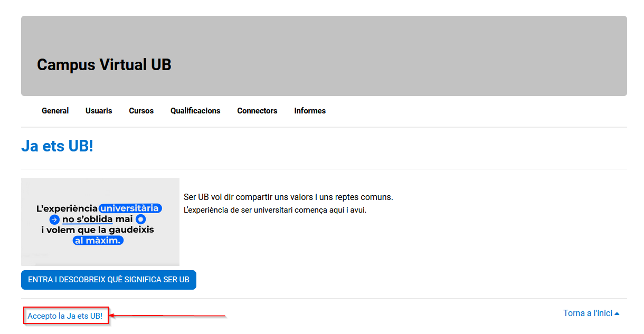The width and height of the screenshot is (644, 334).
Task: Click the sentence 'Ser UB vol dir compartir'
Action: (288, 197)
